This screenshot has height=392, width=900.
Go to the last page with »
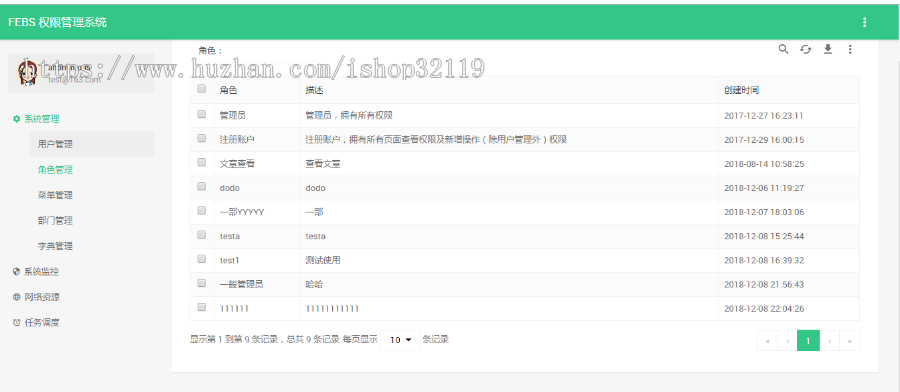[850, 340]
